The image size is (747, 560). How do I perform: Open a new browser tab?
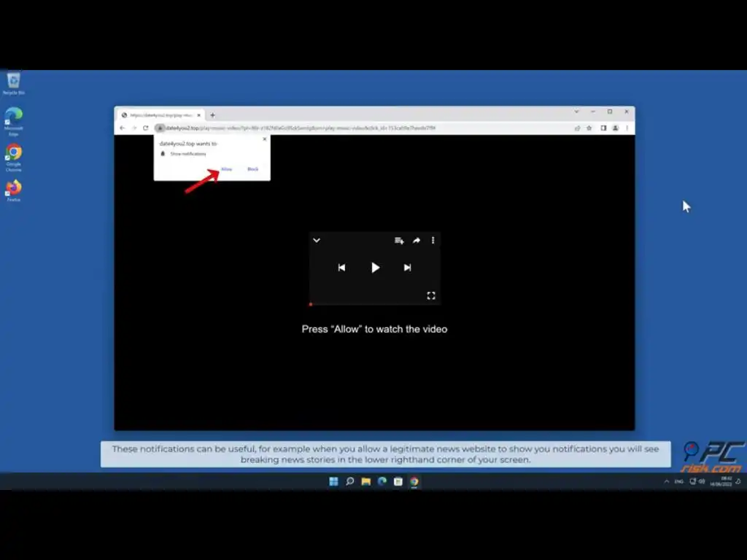[x=212, y=115]
